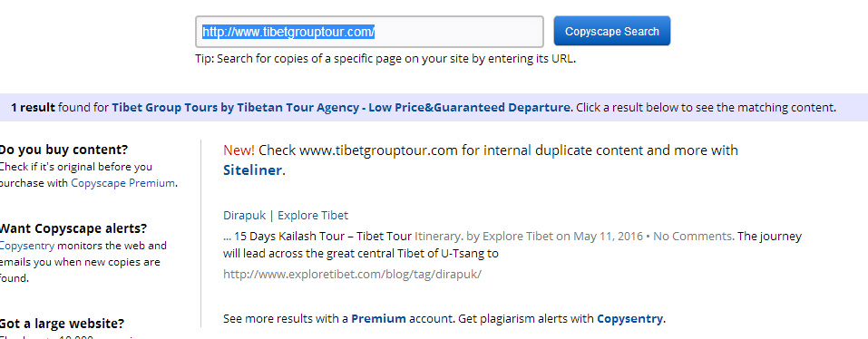Click the 'Want Copyscape alerts?' heading
This screenshot has width=868, height=339.
[72, 228]
